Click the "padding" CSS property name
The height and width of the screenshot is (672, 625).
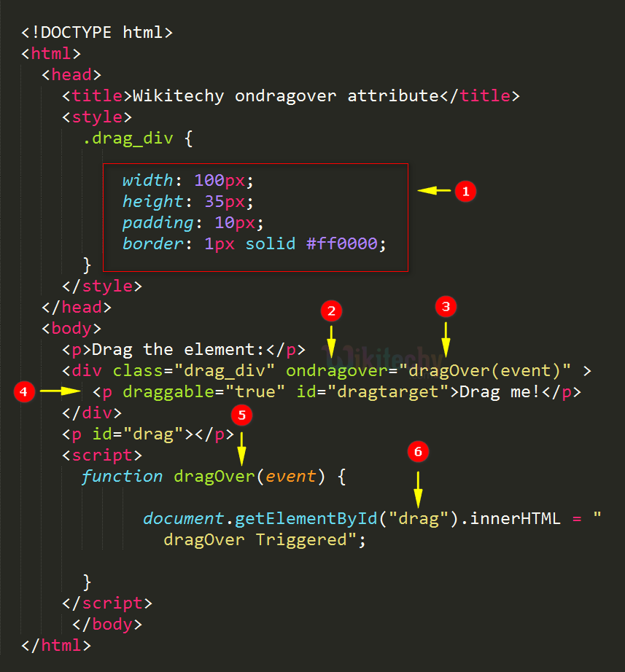tap(158, 222)
